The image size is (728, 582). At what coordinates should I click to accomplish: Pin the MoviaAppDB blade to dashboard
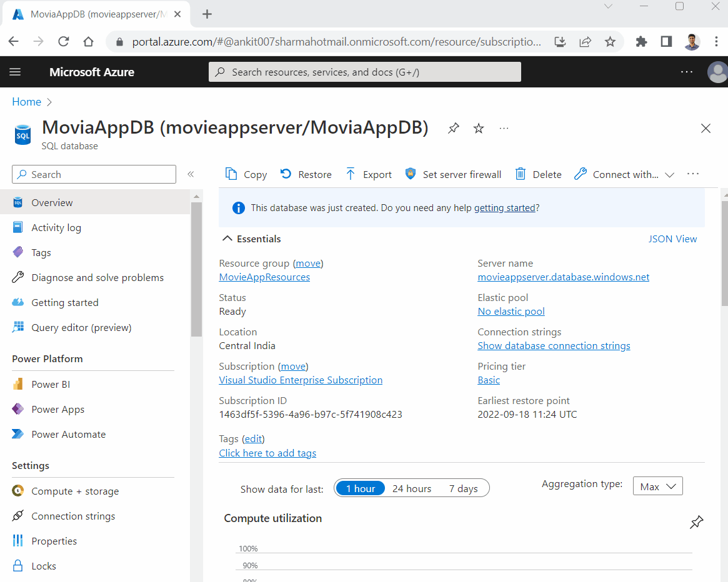(454, 128)
